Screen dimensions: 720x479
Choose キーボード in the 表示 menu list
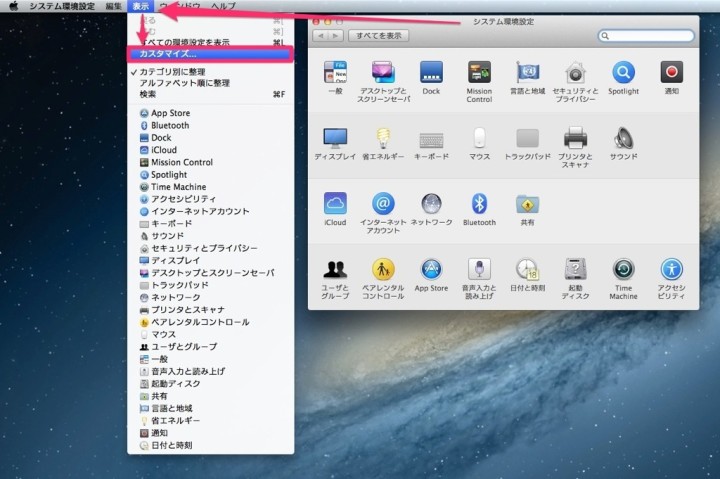tap(210, 224)
